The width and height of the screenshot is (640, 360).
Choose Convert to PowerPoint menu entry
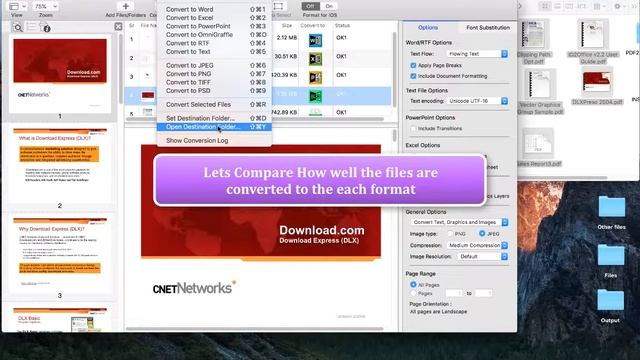pyautogui.click(x=214, y=26)
